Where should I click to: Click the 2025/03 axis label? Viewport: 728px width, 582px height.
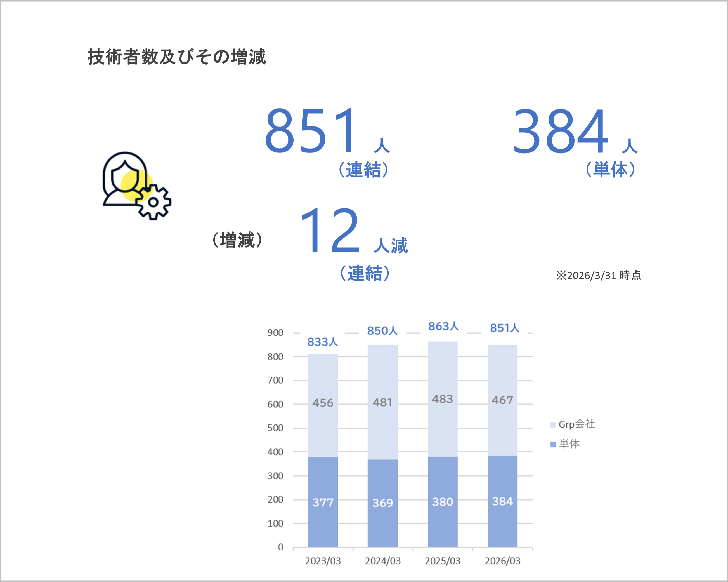(x=443, y=561)
